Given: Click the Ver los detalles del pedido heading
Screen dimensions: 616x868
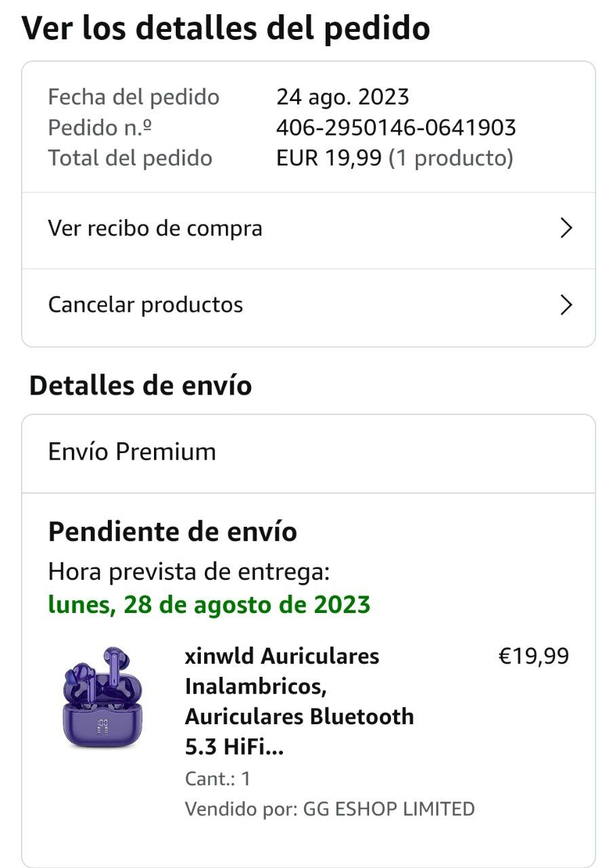Looking at the screenshot, I should coord(226,28).
